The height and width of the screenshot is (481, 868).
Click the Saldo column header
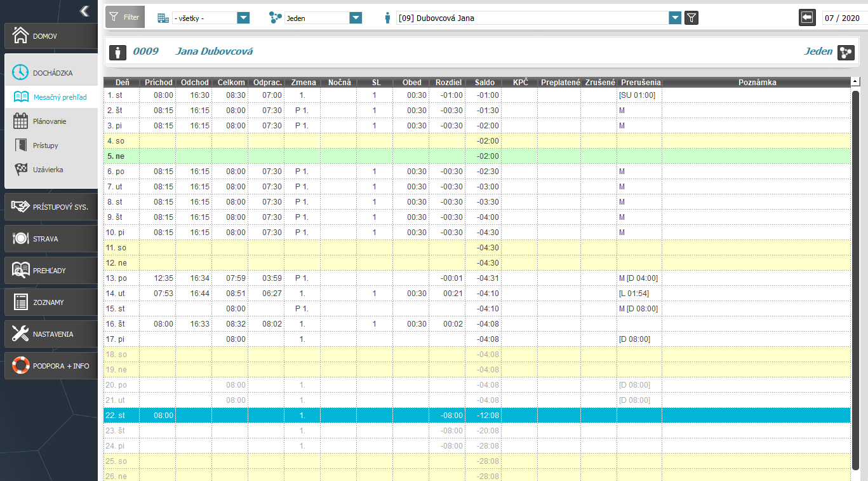point(483,83)
